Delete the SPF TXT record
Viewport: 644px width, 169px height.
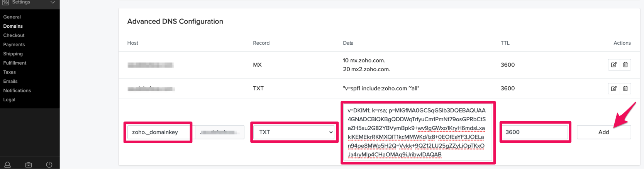(x=625, y=89)
